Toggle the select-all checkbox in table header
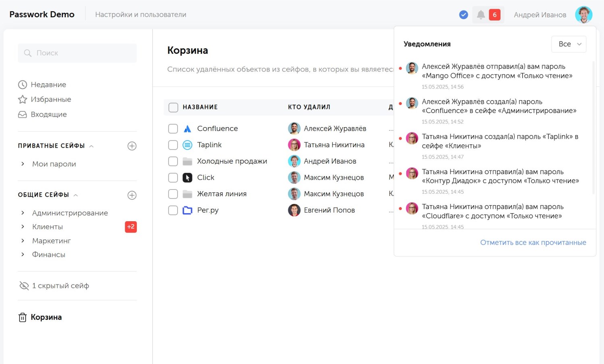 coord(173,107)
